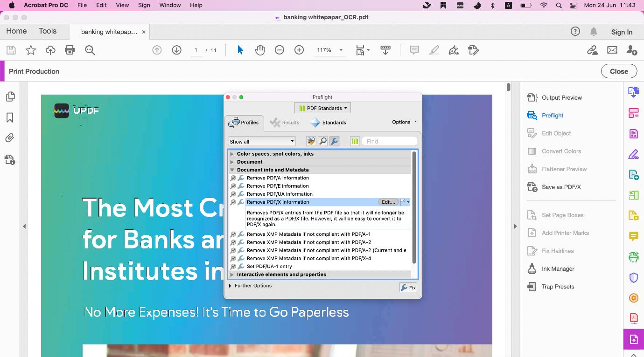Switch to the Profiles tab
The image size is (644, 357).
click(245, 123)
